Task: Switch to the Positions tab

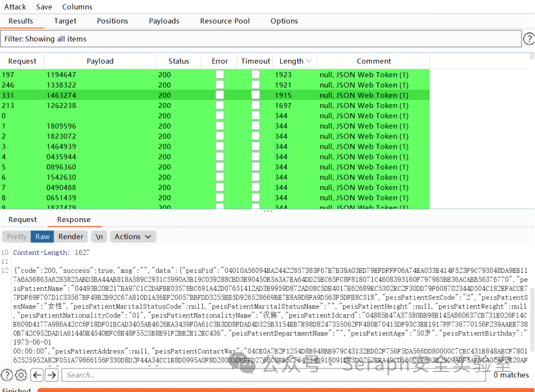Action: [x=112, y=21]
